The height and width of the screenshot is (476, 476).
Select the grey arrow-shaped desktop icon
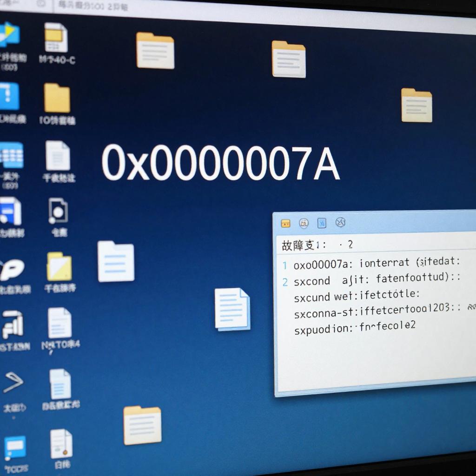pos(13,382)
